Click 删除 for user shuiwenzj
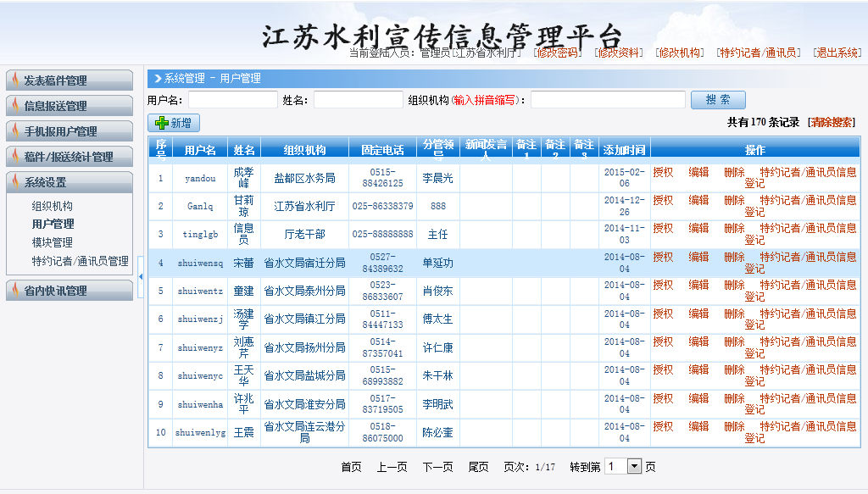 [735, 314]
